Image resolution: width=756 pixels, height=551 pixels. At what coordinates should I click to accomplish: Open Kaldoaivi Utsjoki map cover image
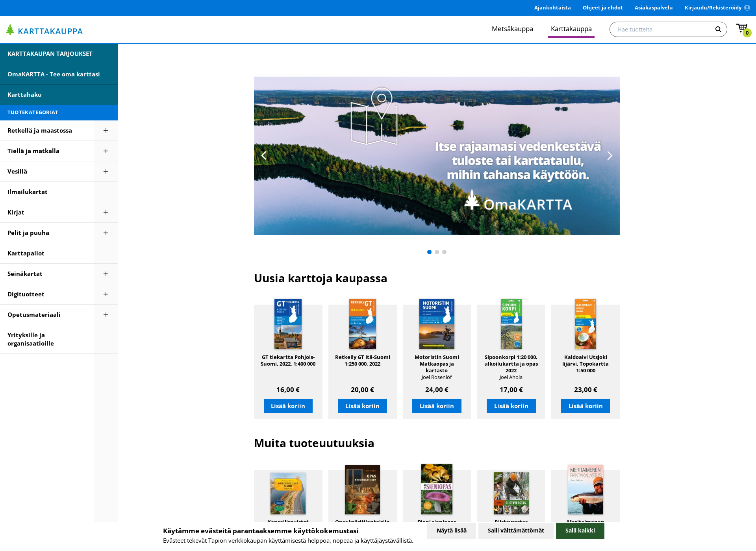pyautogui.click(x=586, y=324)
